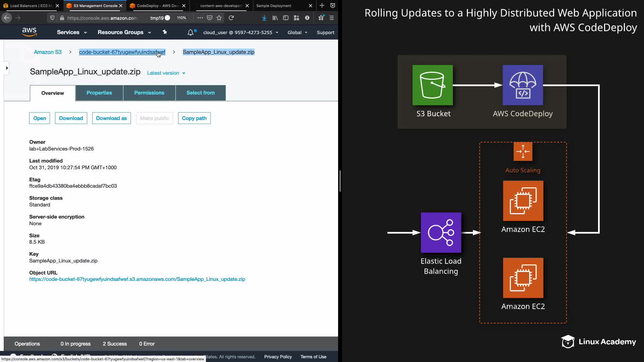Click the browser address bar
The height and width of the screenshot is (362, 644).
pyautogui.click(x=102, y=18)
